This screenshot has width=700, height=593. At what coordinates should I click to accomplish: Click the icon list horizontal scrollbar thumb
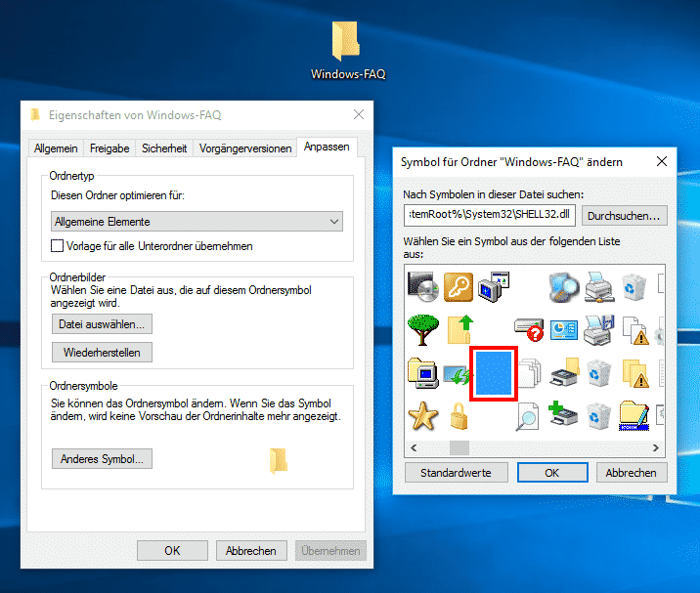tap(459, 448)
